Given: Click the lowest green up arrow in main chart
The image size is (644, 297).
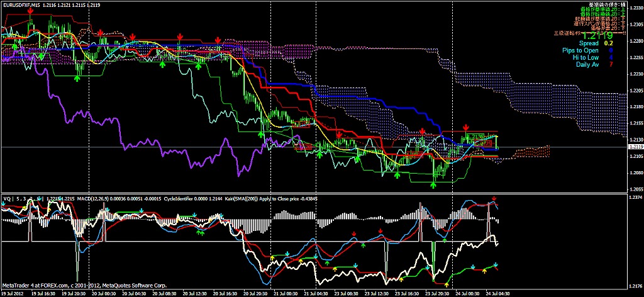Looking at the screenshot, I should pyautogui.click(x=434, y=185).
